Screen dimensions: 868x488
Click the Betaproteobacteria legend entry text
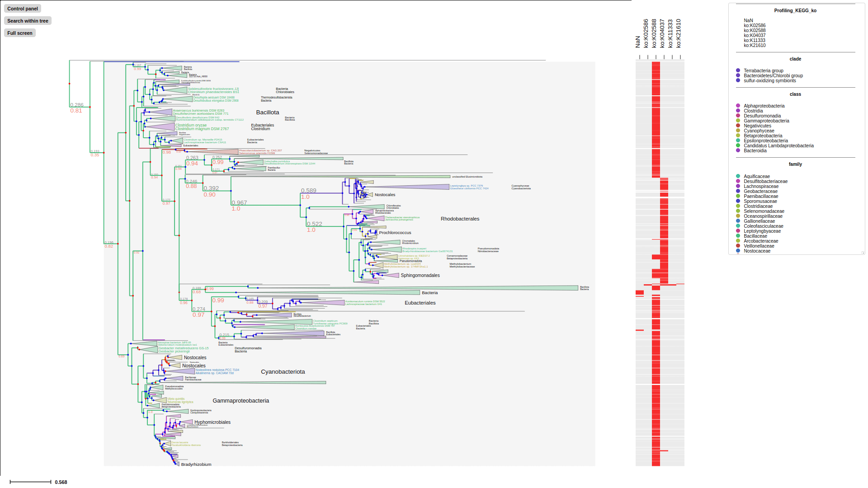tap(763, 136)
